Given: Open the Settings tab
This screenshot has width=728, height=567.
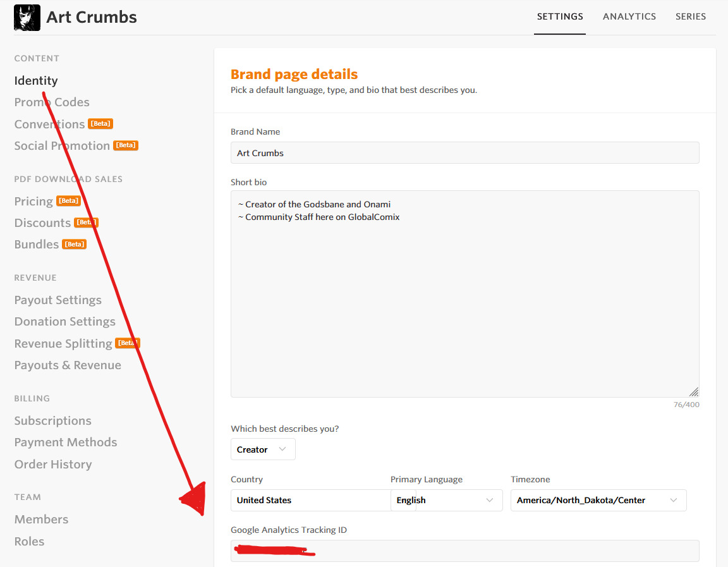Looking at the screenshot, I should coord(559,16).
